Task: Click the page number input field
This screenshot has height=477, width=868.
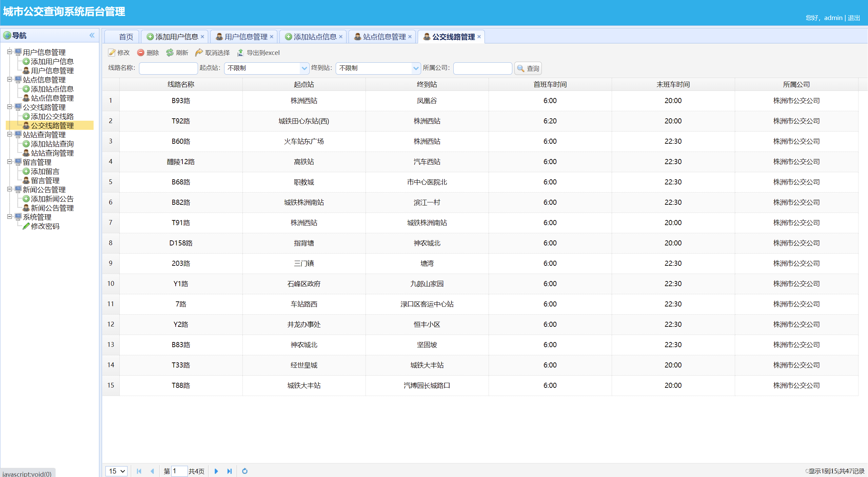Action: coord(179,471)
